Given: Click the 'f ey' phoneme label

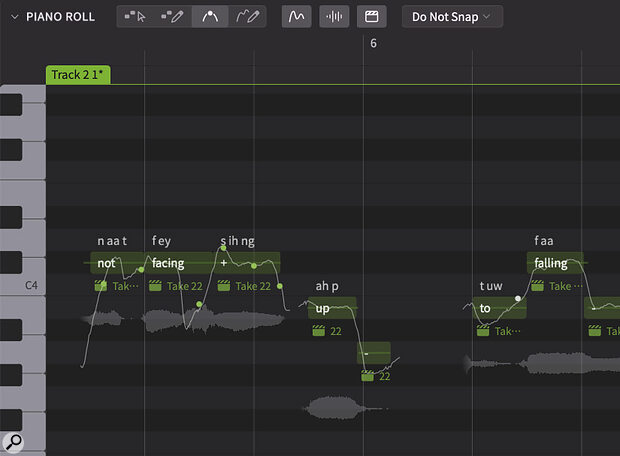Looking at the screenshot, I should [x=161, y=240].
